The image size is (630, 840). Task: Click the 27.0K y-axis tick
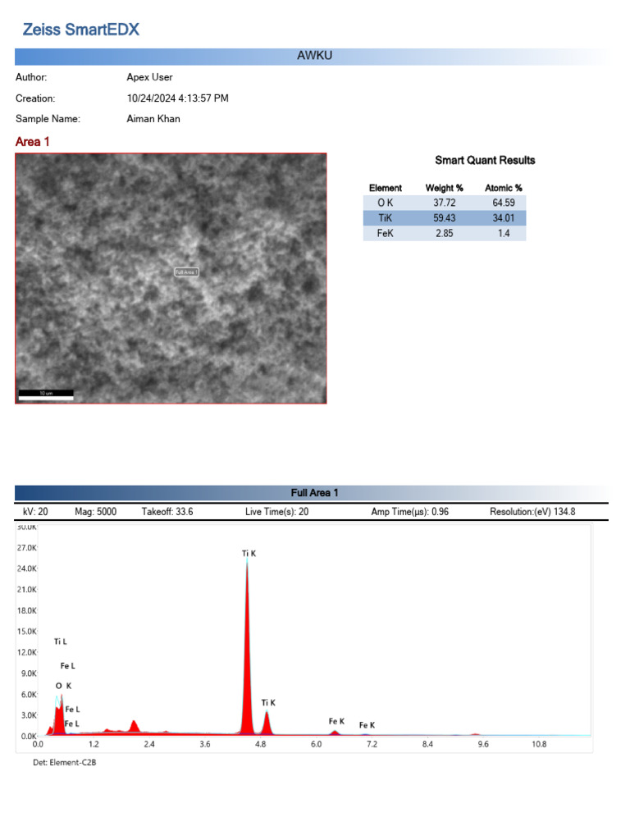[x=27, y=547]
